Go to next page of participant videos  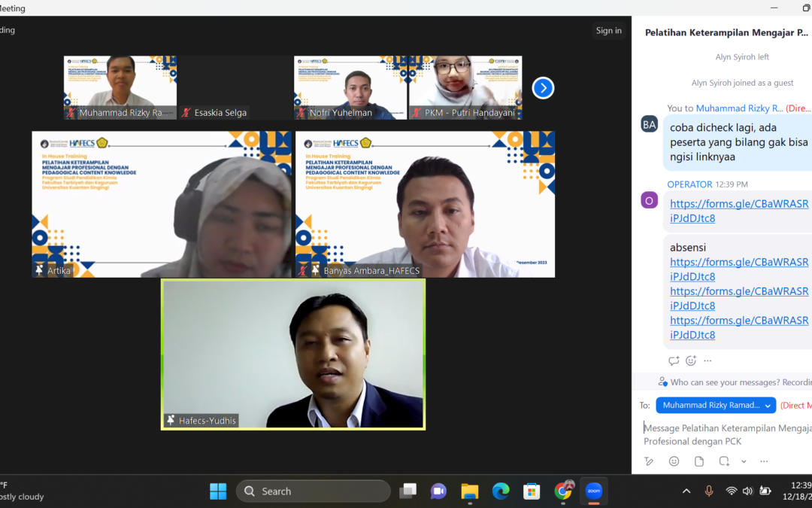[543, 87]
